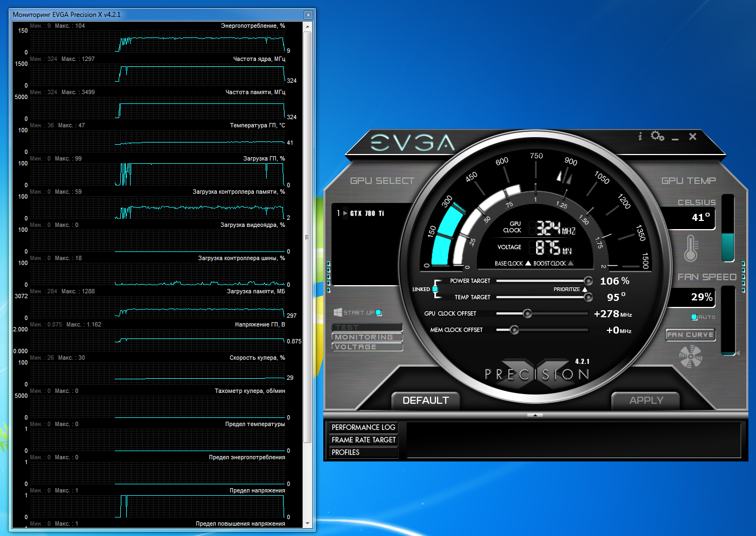Viewport: 756px width, 536px height.
Task: Toggle the Auto fan speed checkbox
Action: [694, 317]
